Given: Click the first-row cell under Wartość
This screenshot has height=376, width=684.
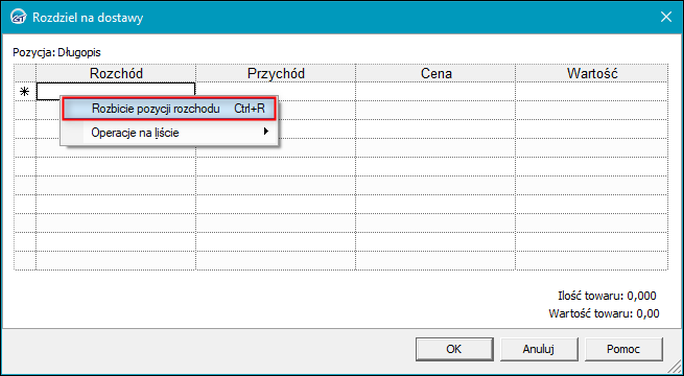Looking at the screenshot, I should coord(592,91).
